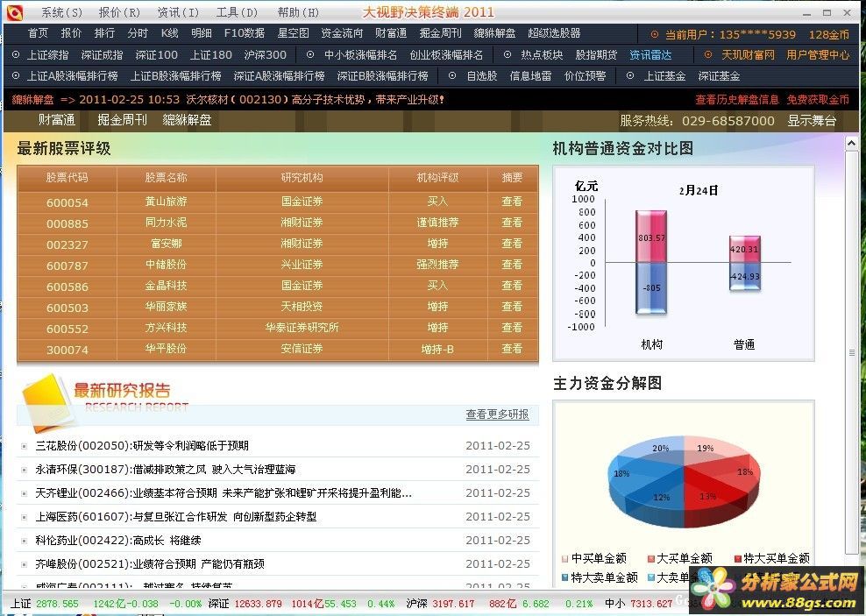The height and width of the screenshot is (616, 866).
Task: Click the 上证 index value in status bar
Action: 58,604
